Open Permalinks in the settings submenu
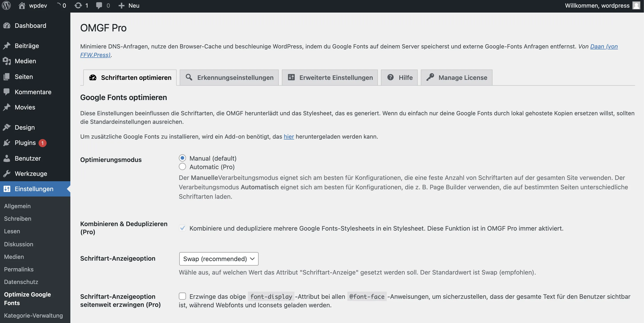644x323 pixels. pyautogui.click(x=19, y=269)
